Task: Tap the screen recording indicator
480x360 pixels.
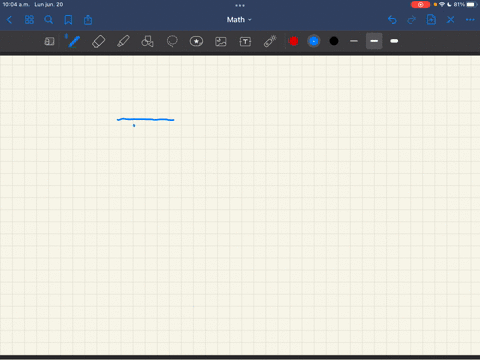Action: pyautogui.click(x=420, y=5)
